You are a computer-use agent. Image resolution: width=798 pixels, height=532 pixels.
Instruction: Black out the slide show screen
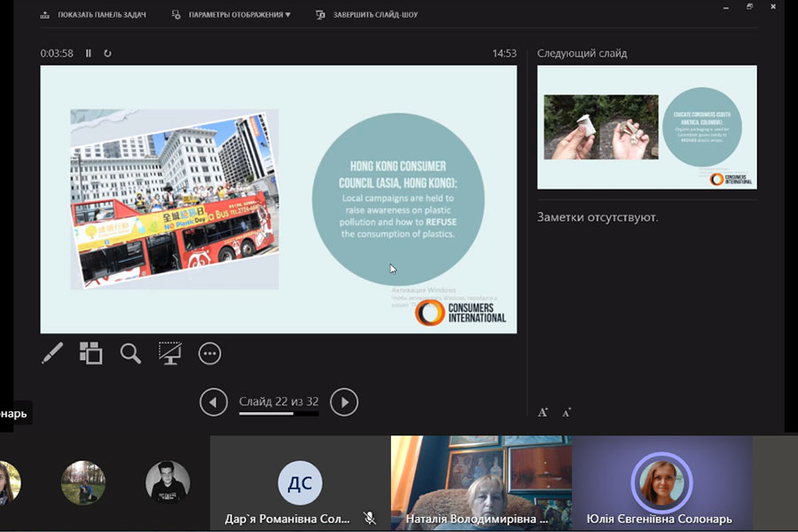169,354
